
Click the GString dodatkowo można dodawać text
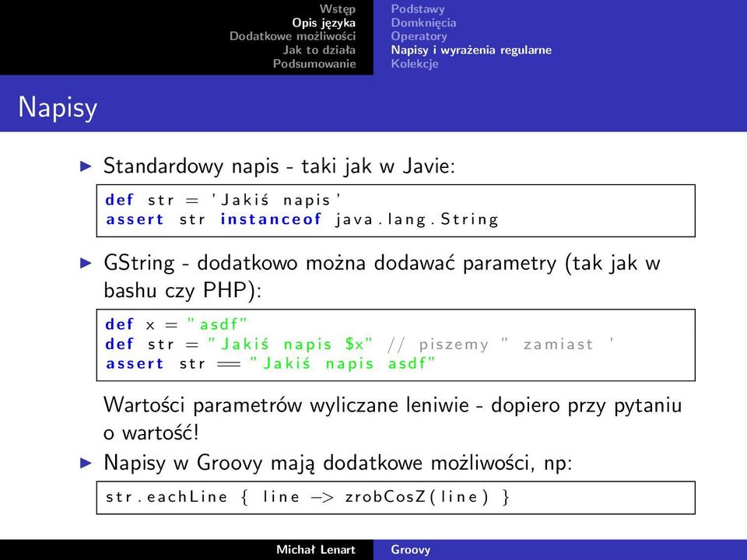382,263
